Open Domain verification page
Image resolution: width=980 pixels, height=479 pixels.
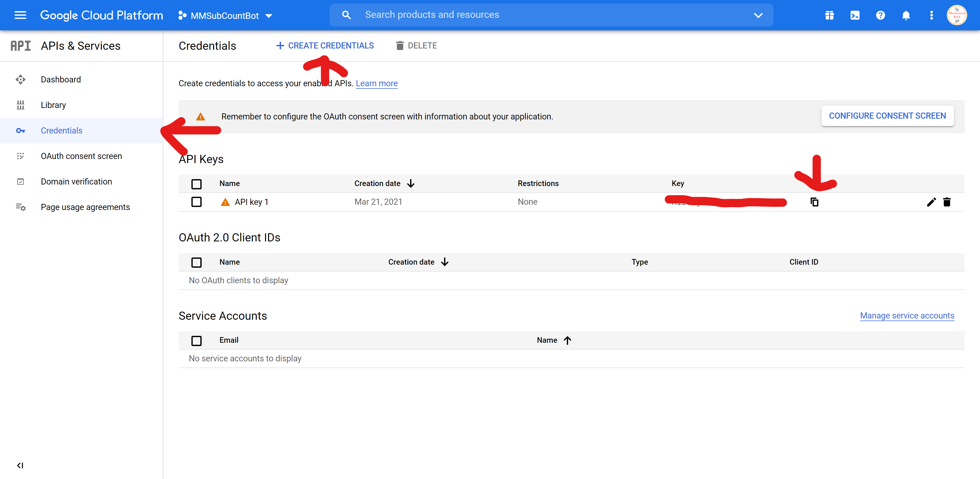[81, 181]
